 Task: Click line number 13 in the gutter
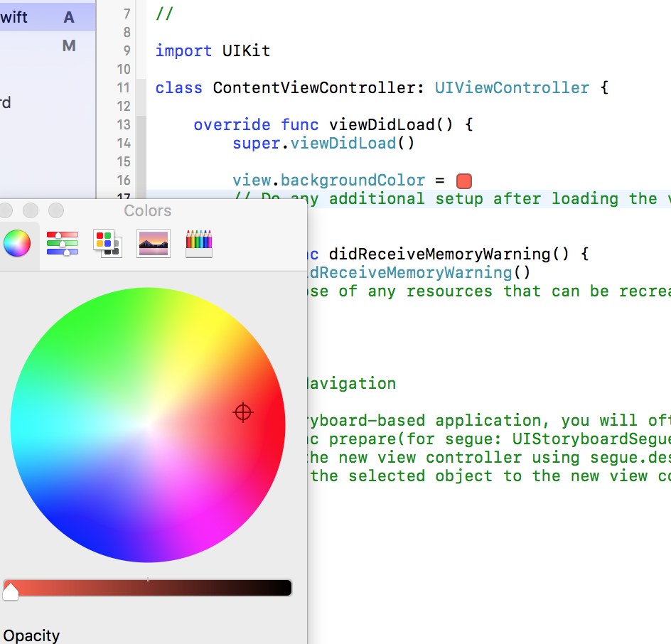point(123,124)
